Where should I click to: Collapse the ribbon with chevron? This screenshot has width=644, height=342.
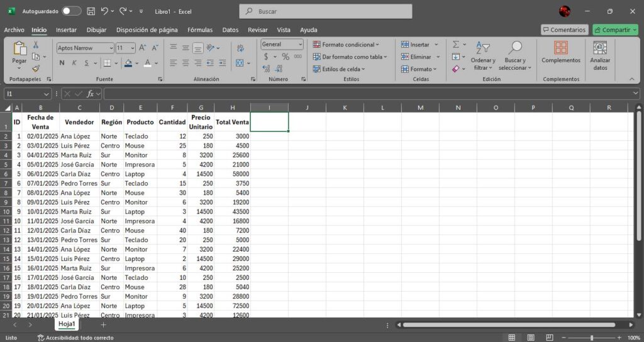click(x=631, y=79)
